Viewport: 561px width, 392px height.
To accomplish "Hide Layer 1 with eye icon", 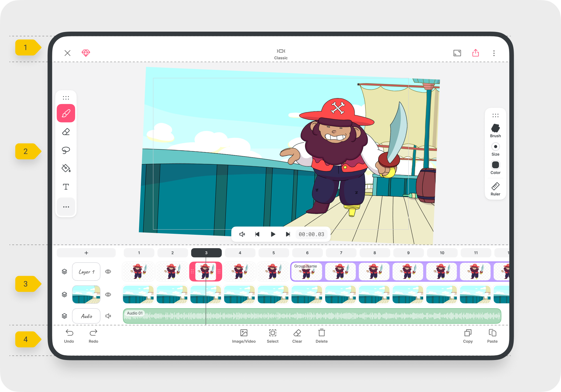I will pyautogui.click(x=108, y=272).
